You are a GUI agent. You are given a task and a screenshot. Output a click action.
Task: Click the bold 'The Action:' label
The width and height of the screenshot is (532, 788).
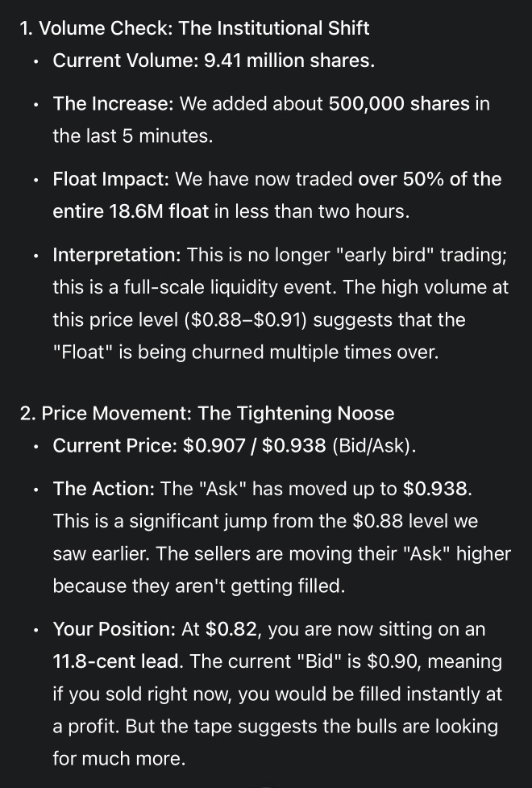coord(104,489)
